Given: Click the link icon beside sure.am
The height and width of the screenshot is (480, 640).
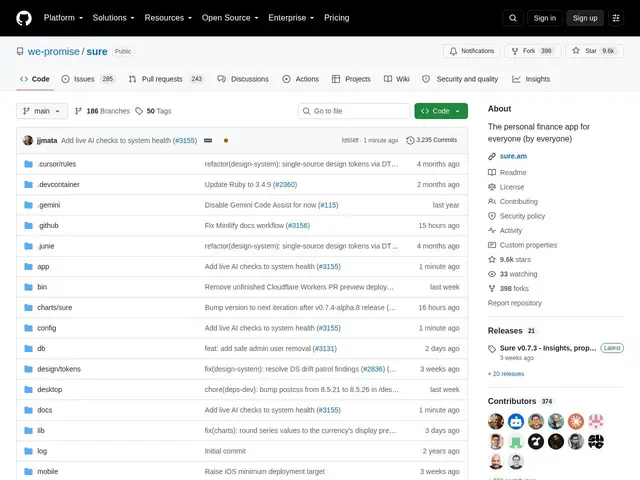Looking at the screenshot, I should click(x=492, y=156).
